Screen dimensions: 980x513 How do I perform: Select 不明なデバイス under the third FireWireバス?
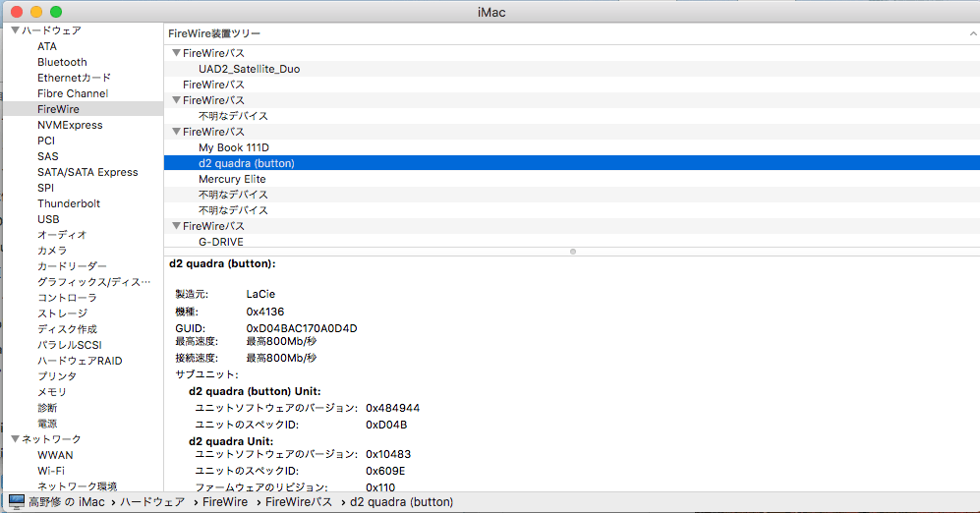572,116
